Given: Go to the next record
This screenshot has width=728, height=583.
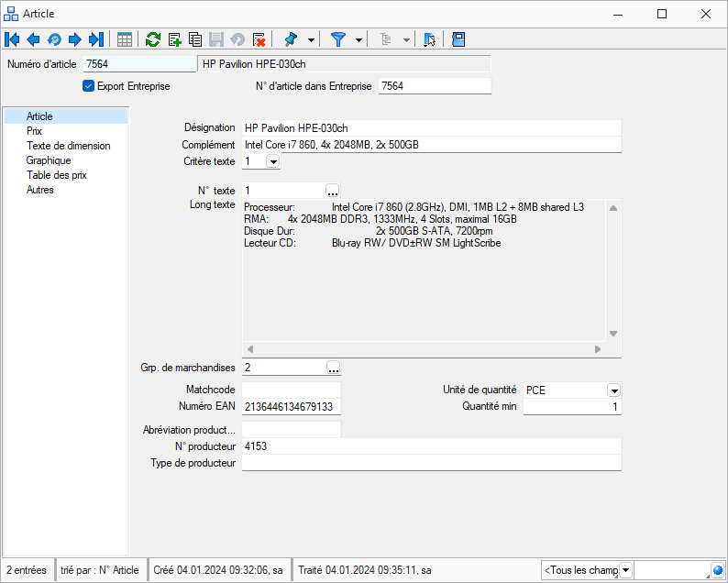Looking at the screenshot, I should (x=75, y=39).
